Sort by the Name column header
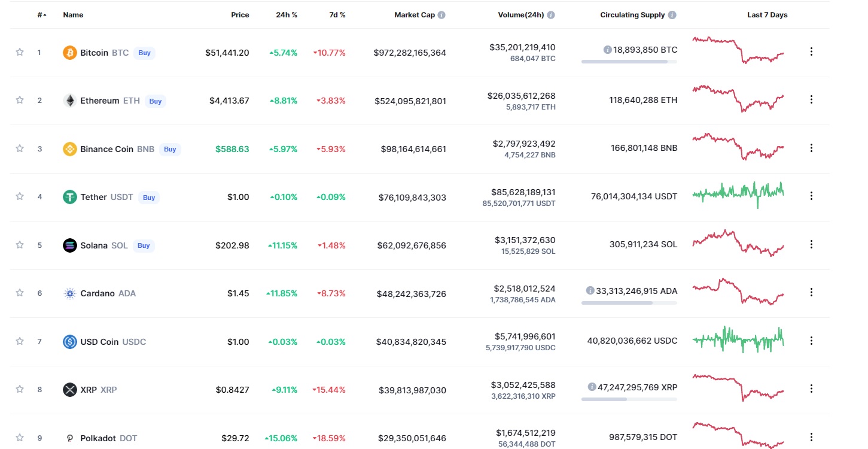Screen dimensions: 868x449 point(73,15)
